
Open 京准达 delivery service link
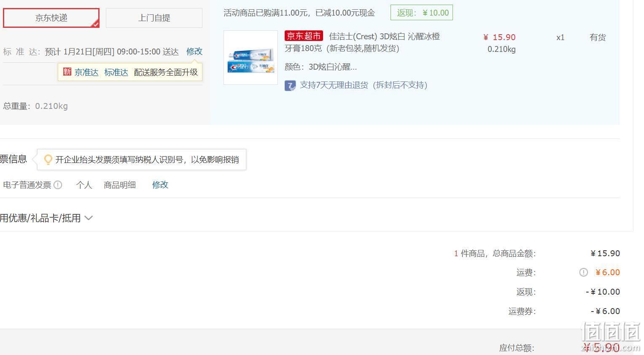pos(86,72)
